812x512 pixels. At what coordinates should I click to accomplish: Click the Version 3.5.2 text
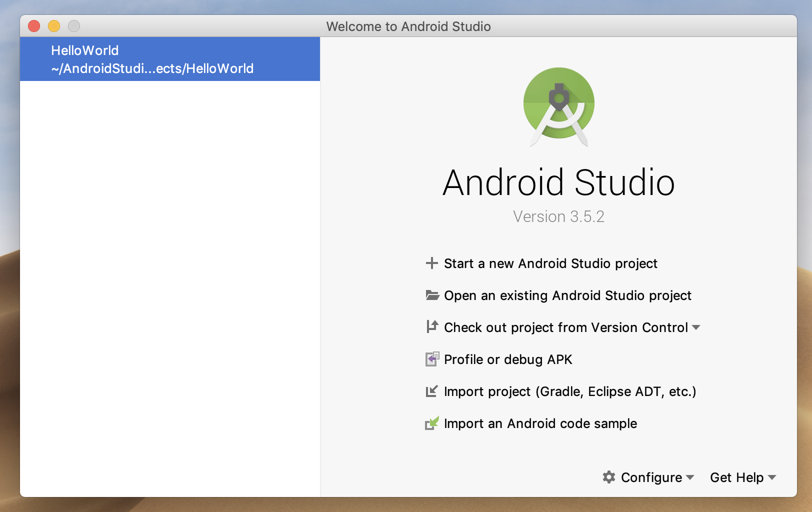(558, 216)
